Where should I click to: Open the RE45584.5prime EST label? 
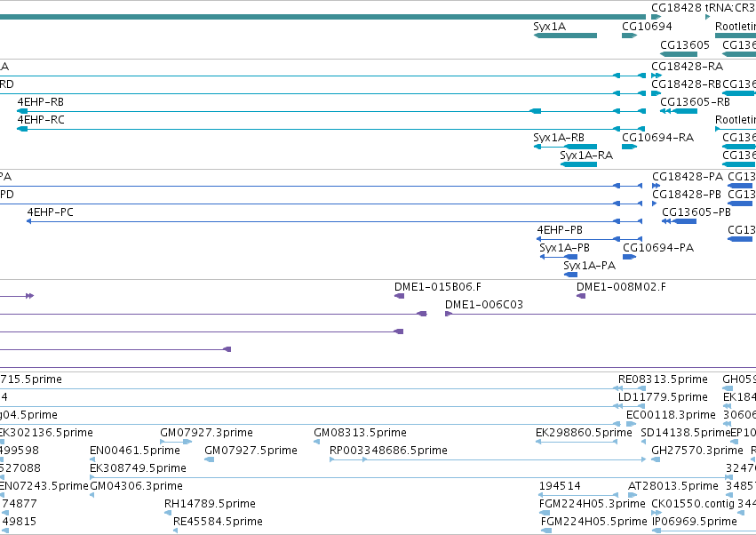[x=218, y=523]
